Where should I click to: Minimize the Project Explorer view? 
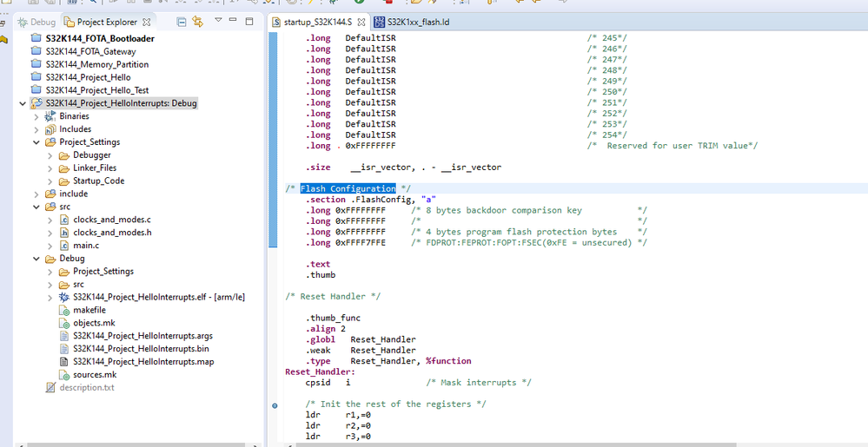tap(233, 21)
